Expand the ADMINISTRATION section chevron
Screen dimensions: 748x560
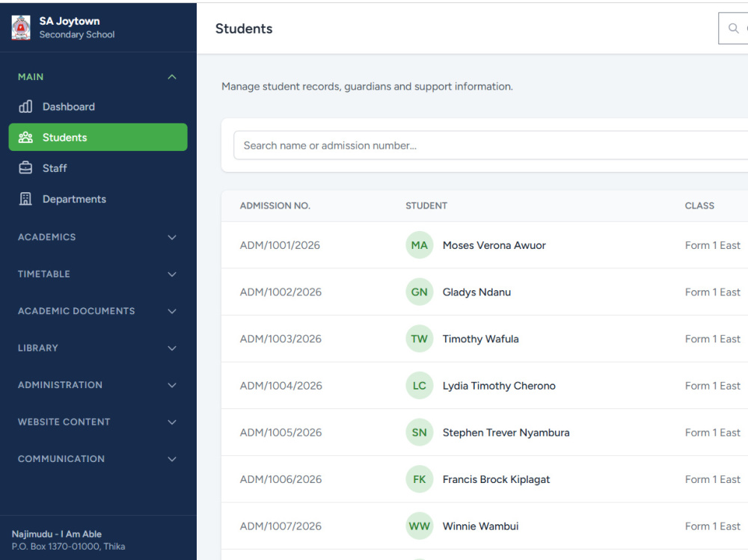[x=172, y=385]
